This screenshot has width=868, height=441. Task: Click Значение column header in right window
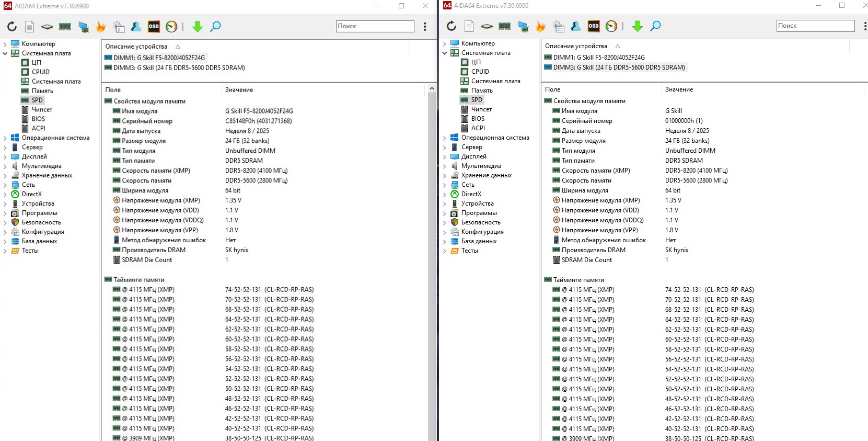tap(679, 89)
